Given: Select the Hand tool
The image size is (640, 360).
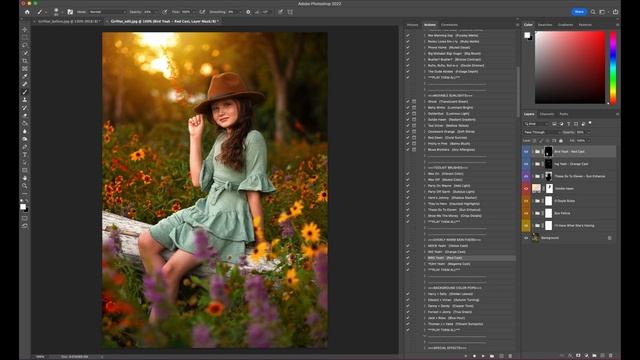Looking at the screenshot, I should 25,178.
